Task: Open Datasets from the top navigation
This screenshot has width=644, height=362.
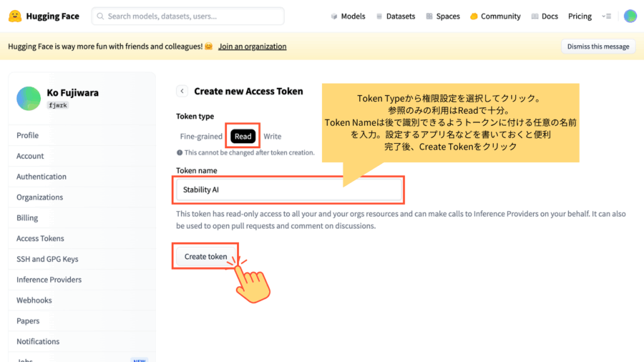Action: coord(396,16)
